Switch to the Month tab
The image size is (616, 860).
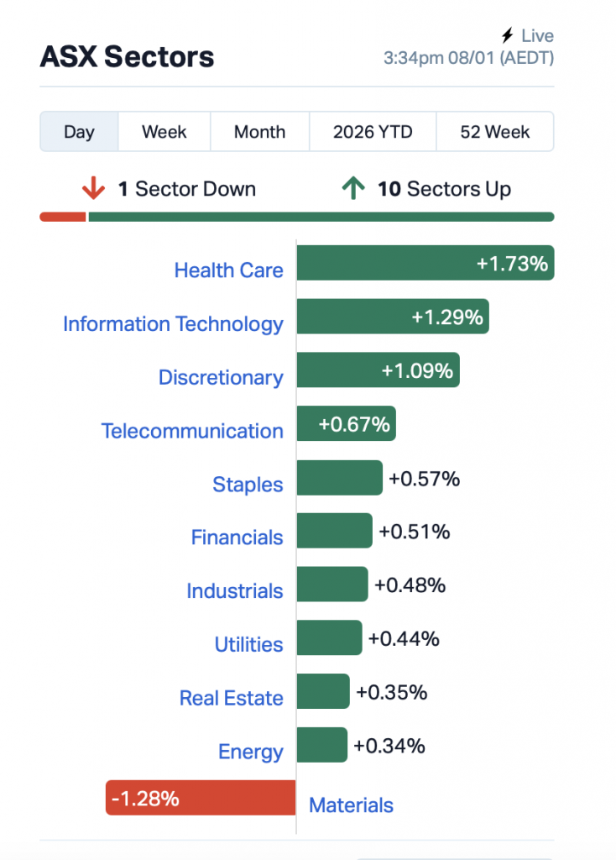tap(259, 132)
